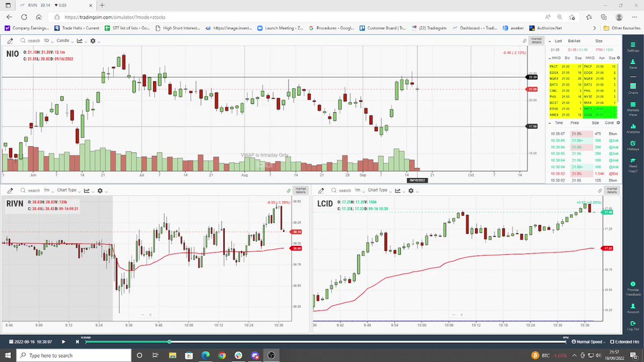Open the Authorize.Net bookmark
644x362 pixels.
[545, 28]
